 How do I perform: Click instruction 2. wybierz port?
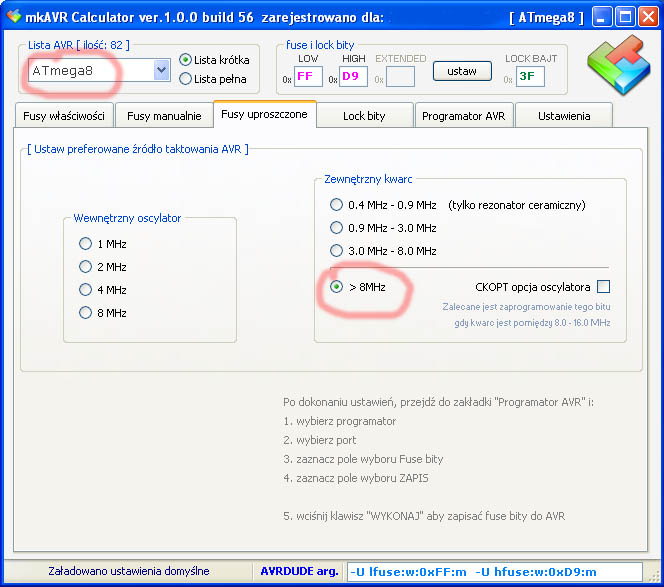tap(320, 440)
